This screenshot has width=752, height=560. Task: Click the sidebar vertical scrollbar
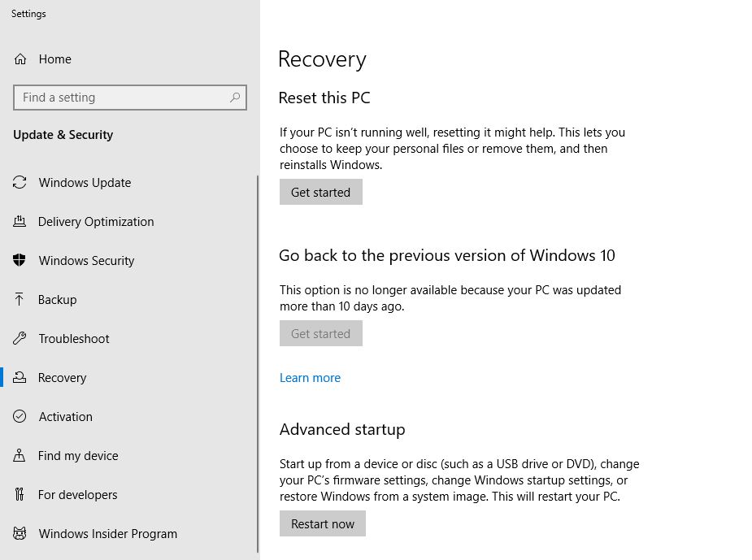pyautogui.click(x=258, y=364)
